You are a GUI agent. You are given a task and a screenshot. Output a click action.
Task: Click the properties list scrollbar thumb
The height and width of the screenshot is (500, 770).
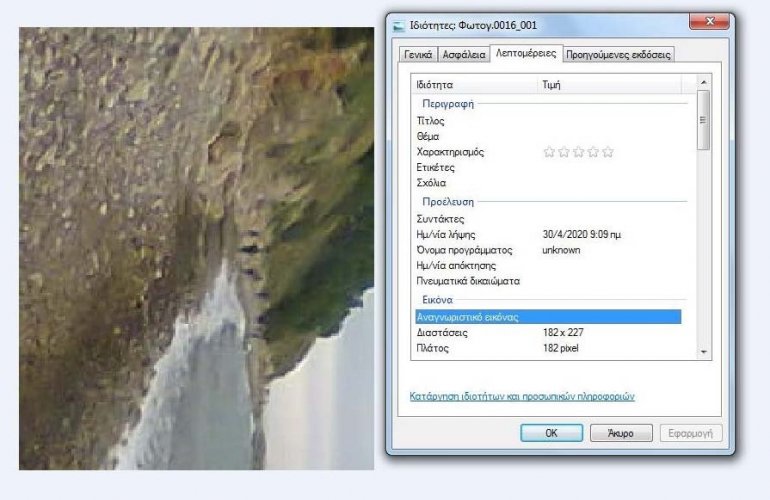(x=704, y=120)
